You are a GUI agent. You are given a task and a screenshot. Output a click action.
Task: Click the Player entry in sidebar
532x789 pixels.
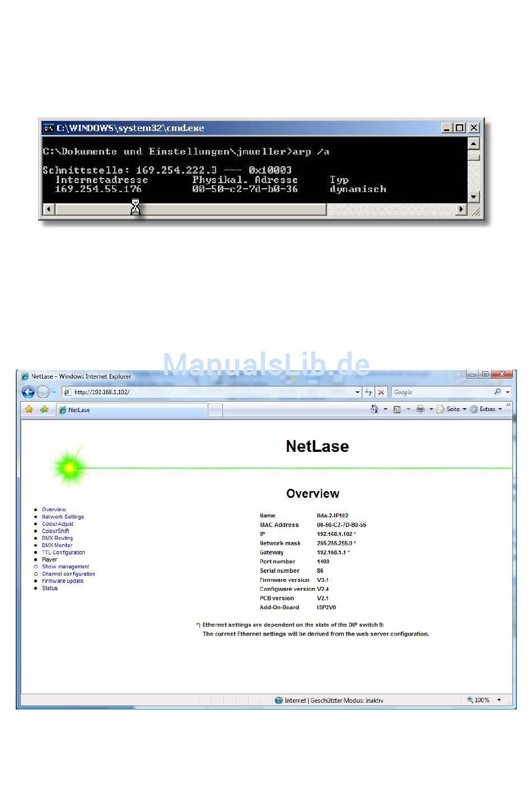[x=49, y=559]
